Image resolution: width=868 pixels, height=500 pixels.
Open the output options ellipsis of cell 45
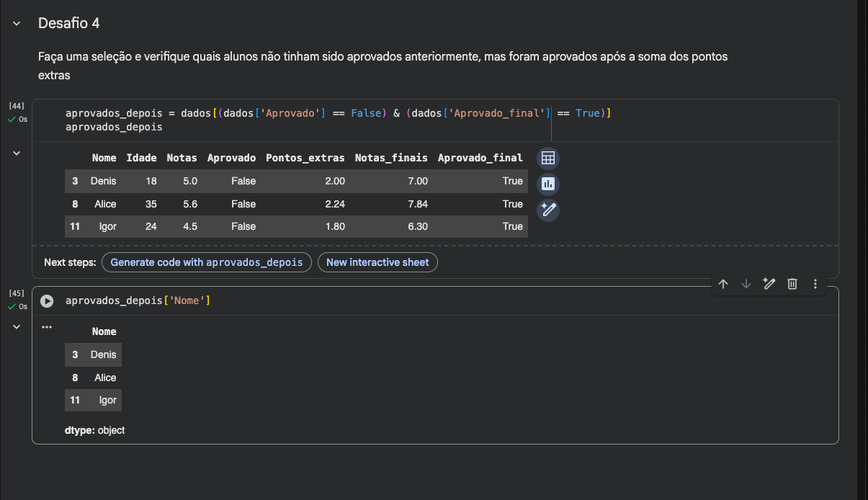(47, 326)
